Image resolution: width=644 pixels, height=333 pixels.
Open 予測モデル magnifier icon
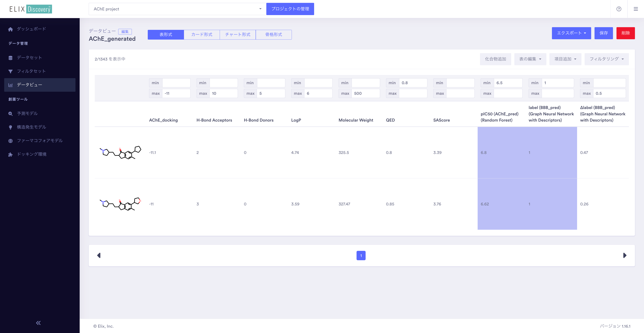pyautogui.click(x=11, y=114)
